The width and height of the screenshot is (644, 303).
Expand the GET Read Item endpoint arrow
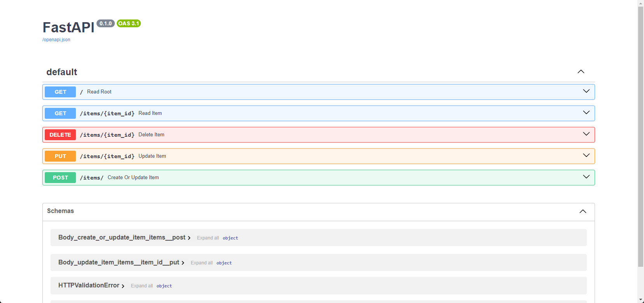click(x=586, y=113)
